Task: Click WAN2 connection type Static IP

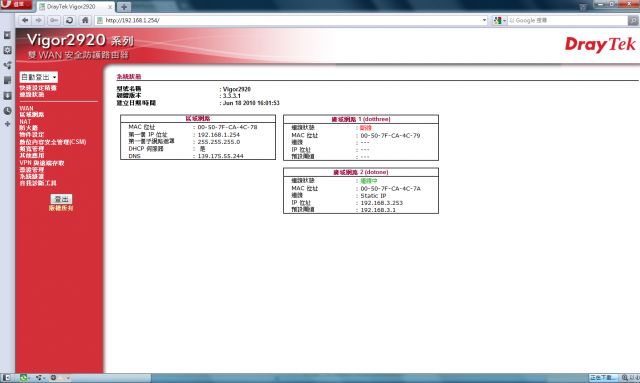Action: (x=373, y=196)
